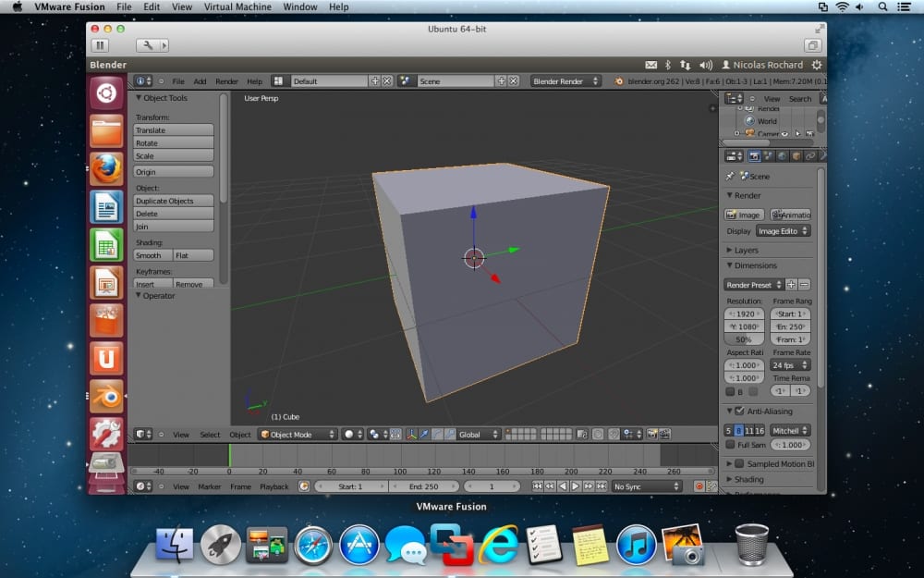Enable the Full Sample checkbox

pos(730,445)
